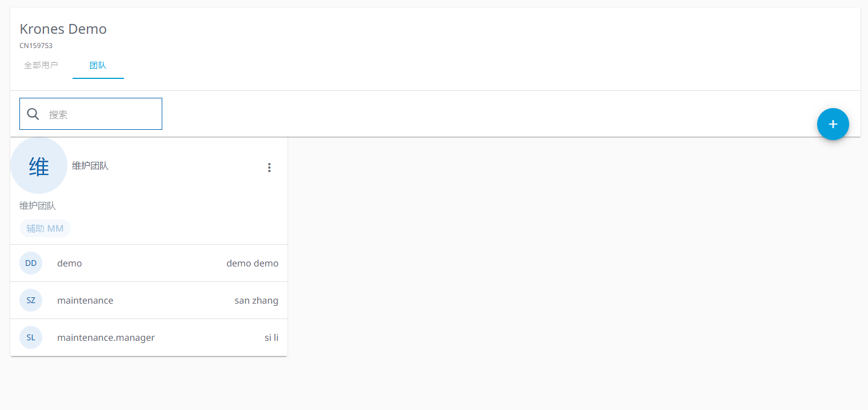Click the search magnifier icon

point(33,114)
